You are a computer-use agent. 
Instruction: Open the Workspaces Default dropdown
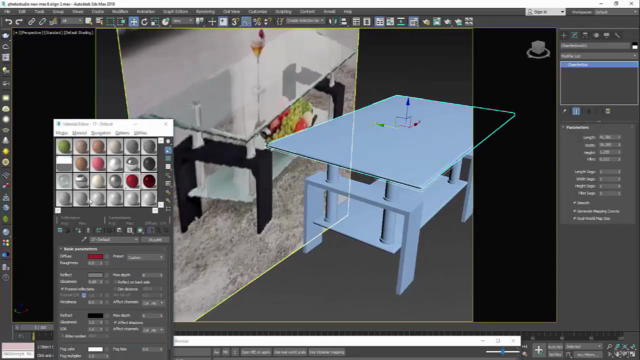[x=616, y=12]
